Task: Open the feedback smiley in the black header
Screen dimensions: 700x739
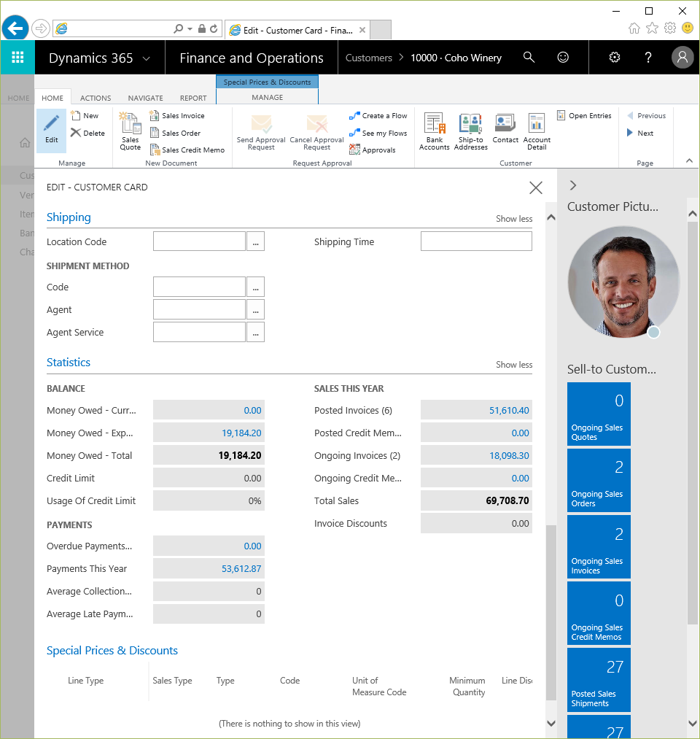Action: 563,58
